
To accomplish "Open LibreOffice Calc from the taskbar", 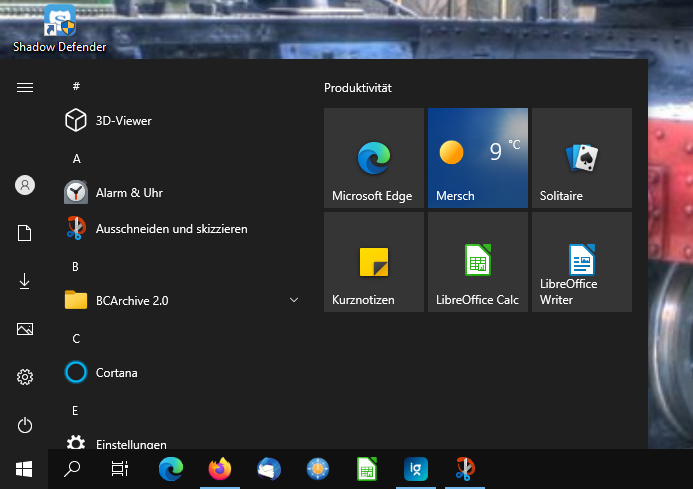I will 367,469.
